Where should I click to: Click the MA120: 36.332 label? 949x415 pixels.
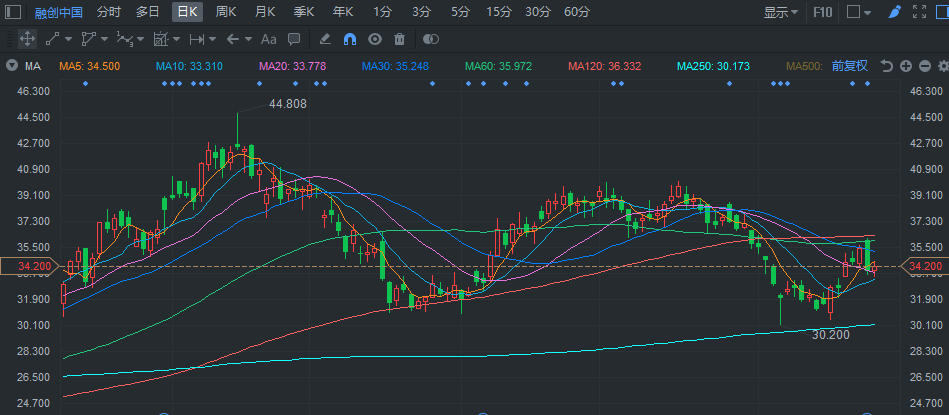[605, 66]
